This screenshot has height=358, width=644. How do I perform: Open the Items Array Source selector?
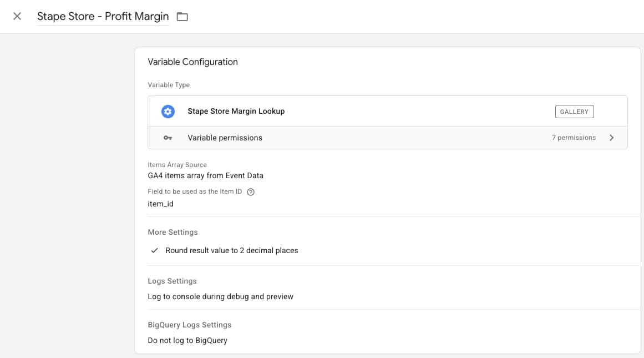(205, 177)
